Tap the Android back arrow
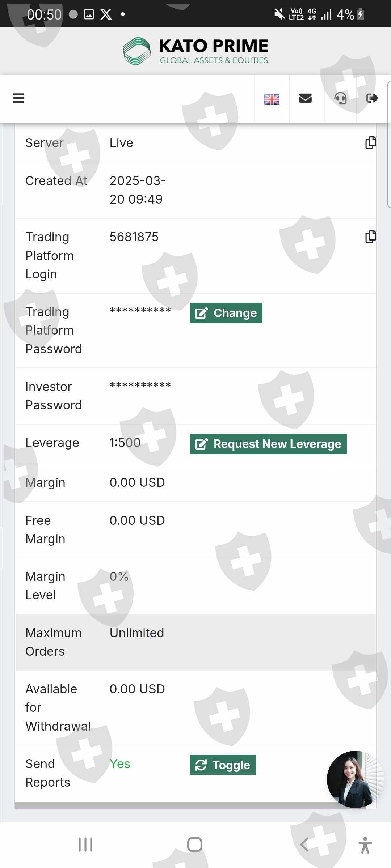 pos(304,844)
